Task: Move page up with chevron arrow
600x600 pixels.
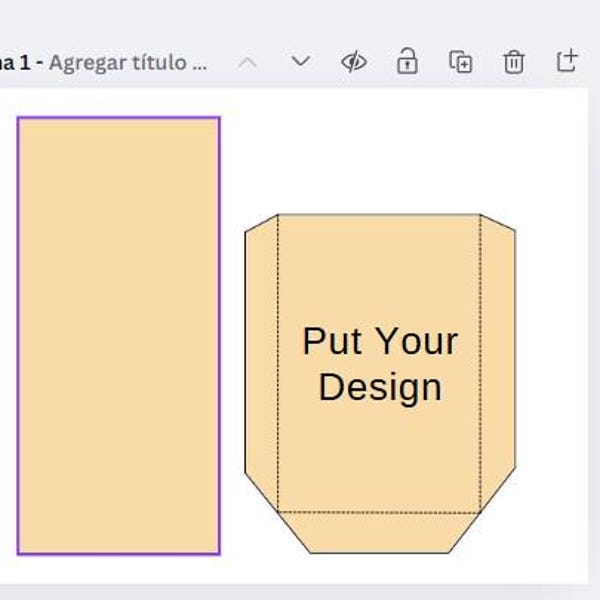Action: [247, 62]
